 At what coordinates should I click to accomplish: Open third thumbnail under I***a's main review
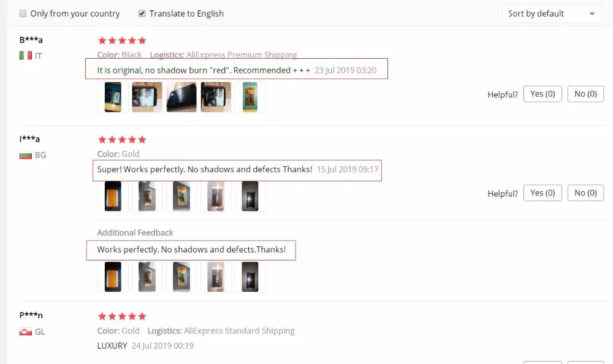click(181, 196)
